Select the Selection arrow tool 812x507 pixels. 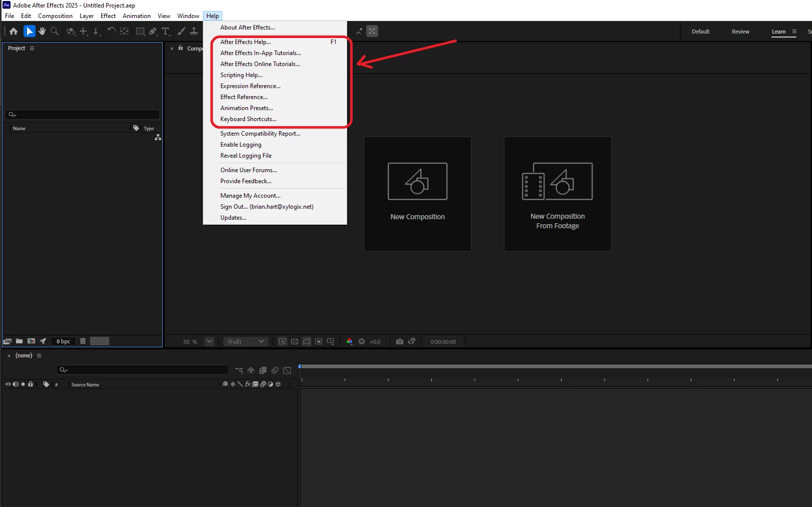pyautogui.click(x=30, y=31)
